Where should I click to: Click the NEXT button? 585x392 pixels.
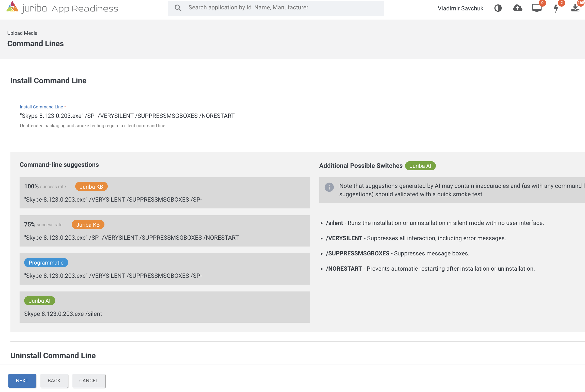[22, 381]
